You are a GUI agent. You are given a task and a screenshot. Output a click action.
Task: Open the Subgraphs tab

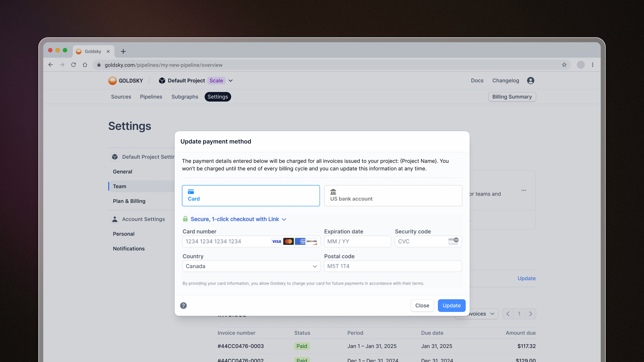tap(185, 97)
